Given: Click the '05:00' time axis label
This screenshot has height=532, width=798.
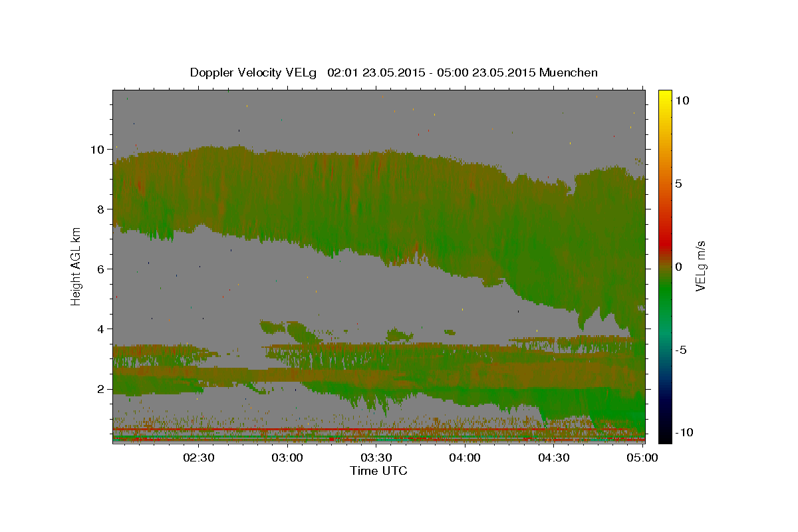Looking at the screenshot, I should coord(642,458).
